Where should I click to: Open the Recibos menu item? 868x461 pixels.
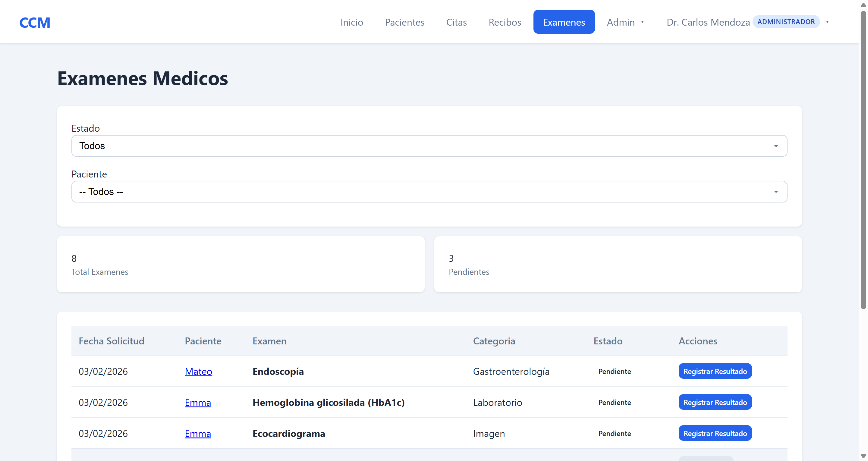(x=505, y=22)
